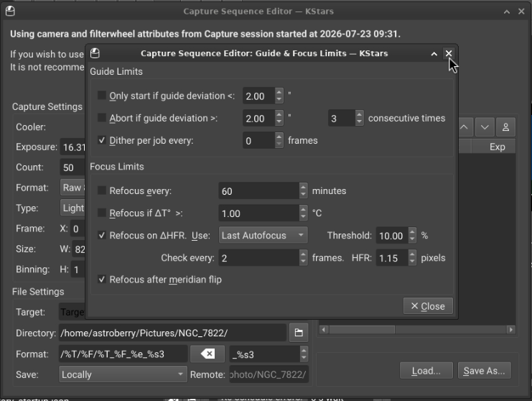Edit the dither frames value field

coord(258,141)
